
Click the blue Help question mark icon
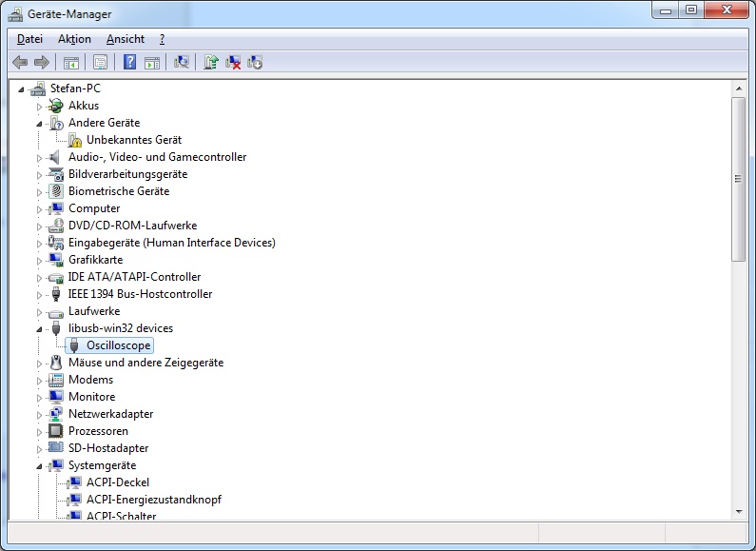coord(129,62)
